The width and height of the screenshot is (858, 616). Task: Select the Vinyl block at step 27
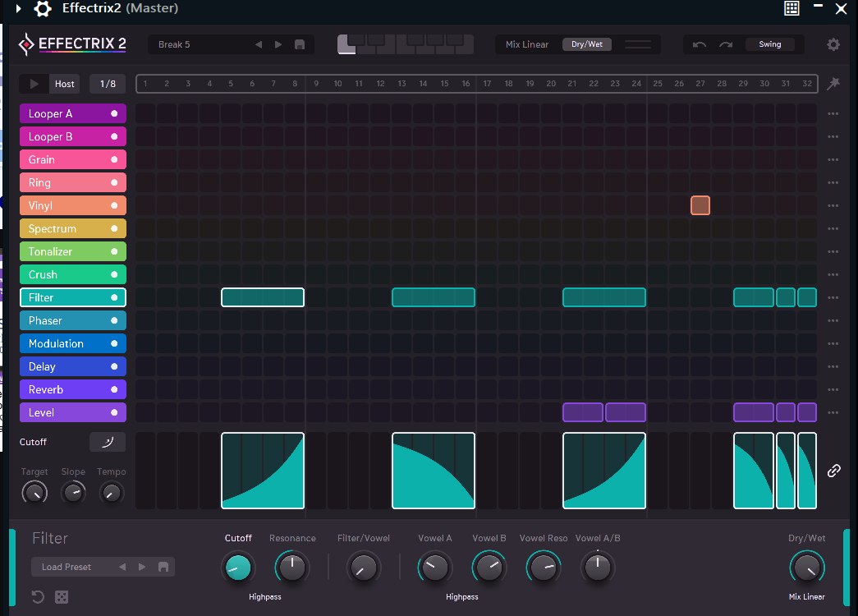click(x=700, y=206)
